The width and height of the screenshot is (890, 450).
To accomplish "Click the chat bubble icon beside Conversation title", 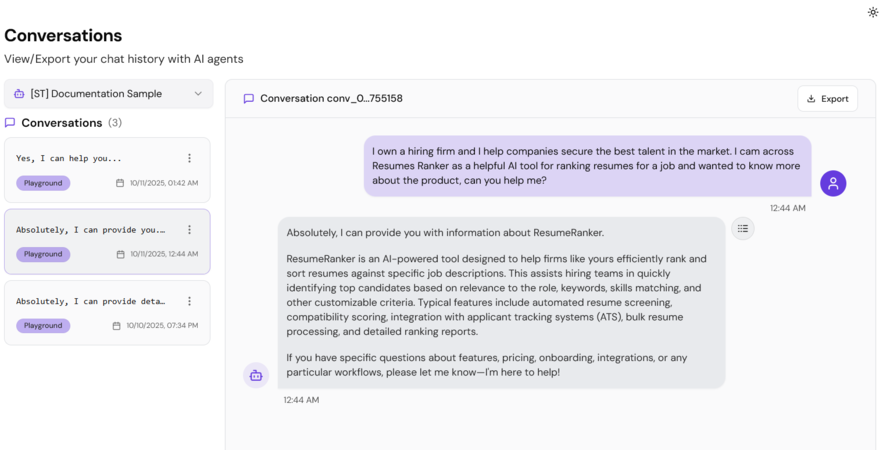I will point(249,99).
